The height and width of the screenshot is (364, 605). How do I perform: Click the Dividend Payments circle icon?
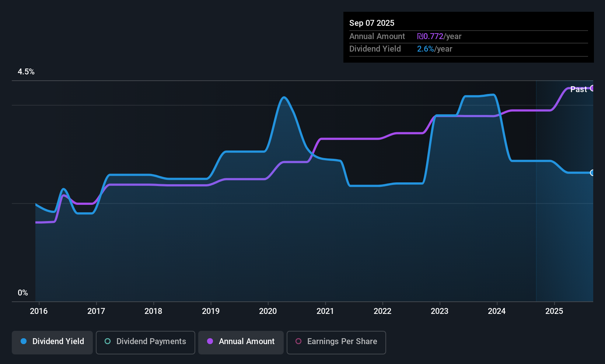pos(108,342)
